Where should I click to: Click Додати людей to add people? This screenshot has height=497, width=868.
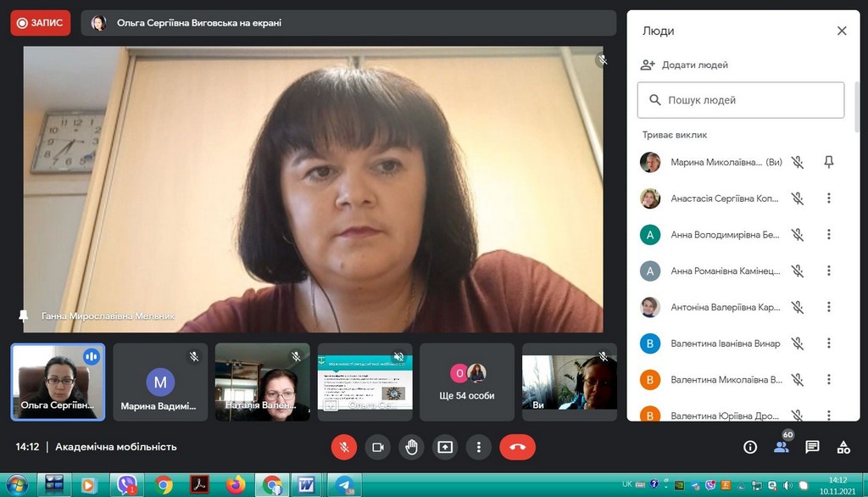685,64
